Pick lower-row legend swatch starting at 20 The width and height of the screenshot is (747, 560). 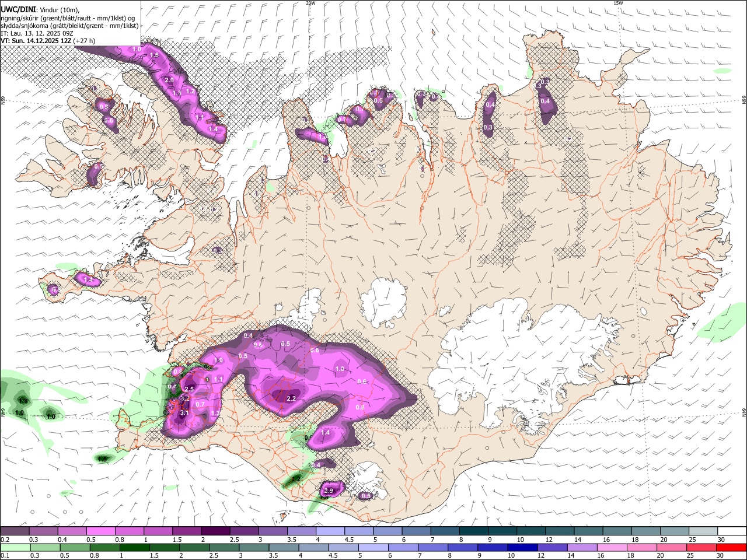(x=672, y=548)
